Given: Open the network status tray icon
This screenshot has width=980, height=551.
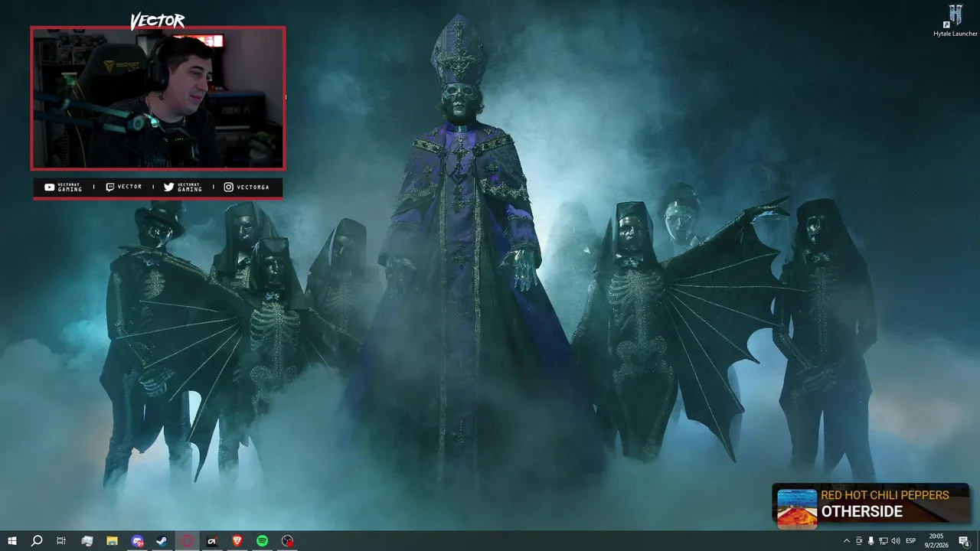Looking at the screenshot, I should tap(883, 541).
